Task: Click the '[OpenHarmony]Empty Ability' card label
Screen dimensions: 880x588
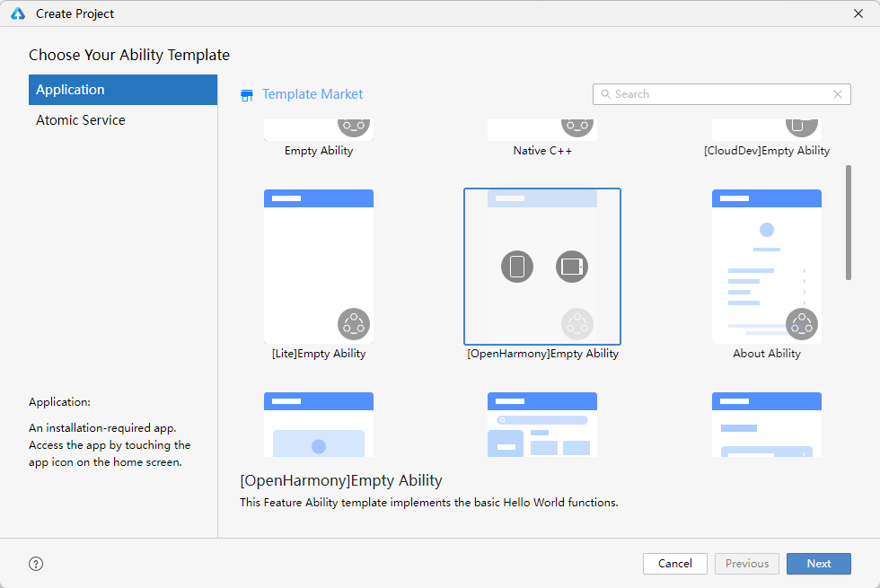Action: coord(542,354)
